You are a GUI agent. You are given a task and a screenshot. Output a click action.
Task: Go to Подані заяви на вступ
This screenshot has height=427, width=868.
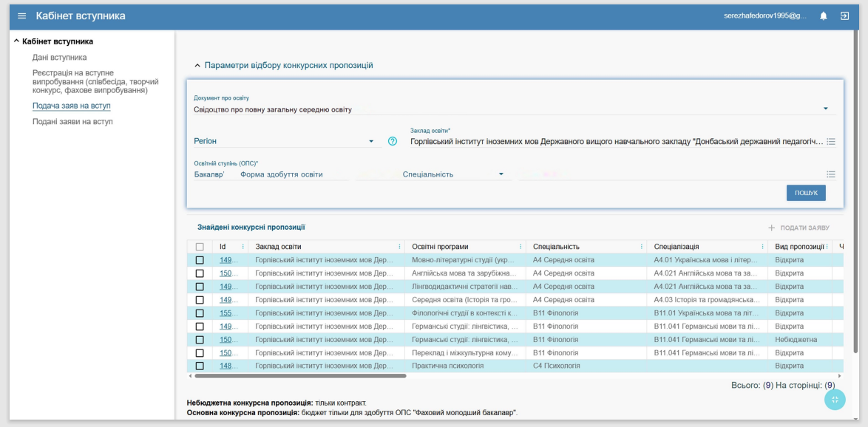72,121
